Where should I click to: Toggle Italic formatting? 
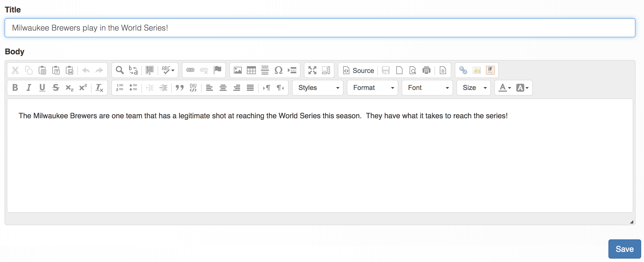coord(29,88)
